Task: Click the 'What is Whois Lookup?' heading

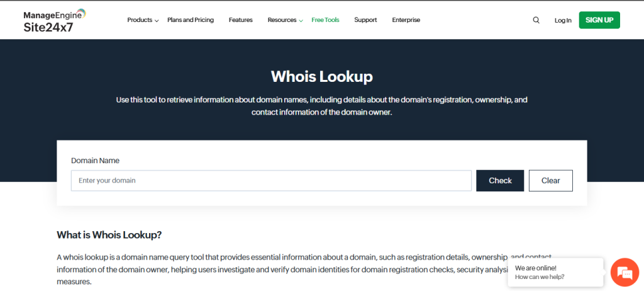Action: click(109, 235)
